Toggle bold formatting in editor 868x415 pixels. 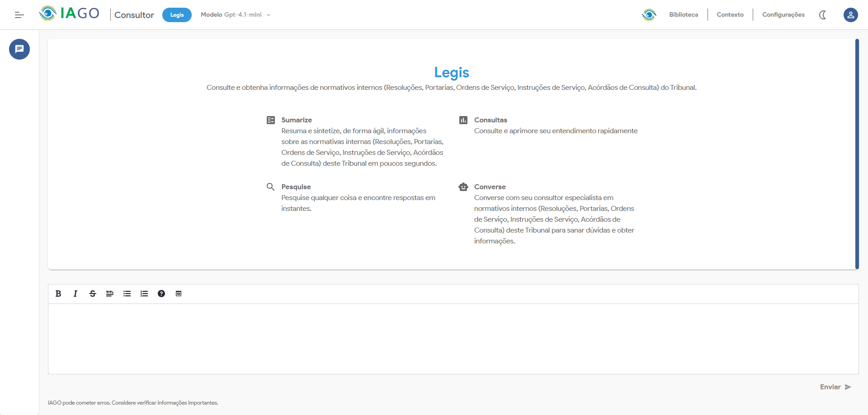click(x=58, y=294)
